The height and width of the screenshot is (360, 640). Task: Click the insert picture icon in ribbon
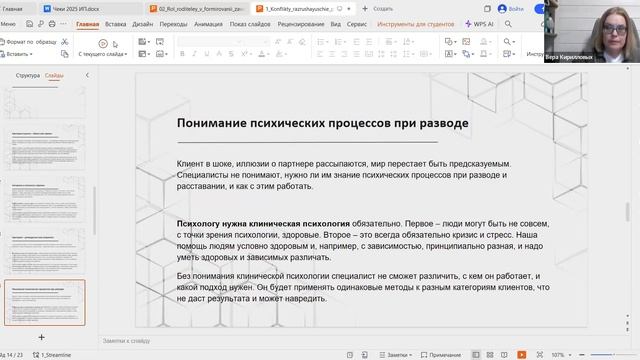click(x=466, y=42)
